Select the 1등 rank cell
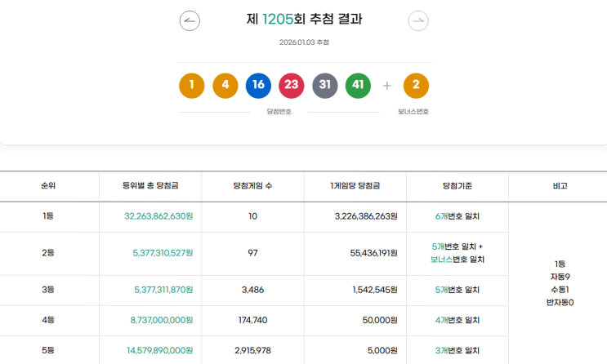 click(x=48, y=216)
